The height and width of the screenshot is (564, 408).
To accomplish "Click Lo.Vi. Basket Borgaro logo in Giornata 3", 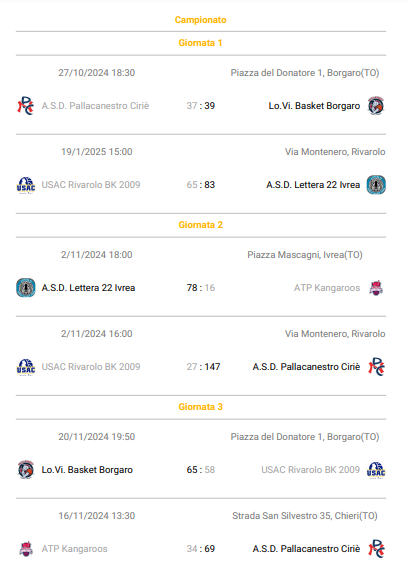I will pos(26,470).
